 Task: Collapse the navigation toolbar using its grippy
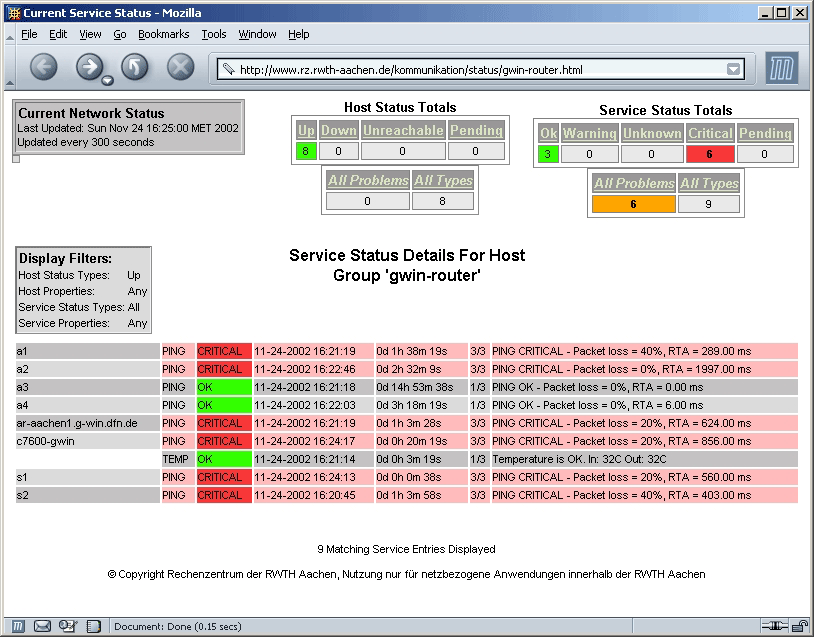9,67
